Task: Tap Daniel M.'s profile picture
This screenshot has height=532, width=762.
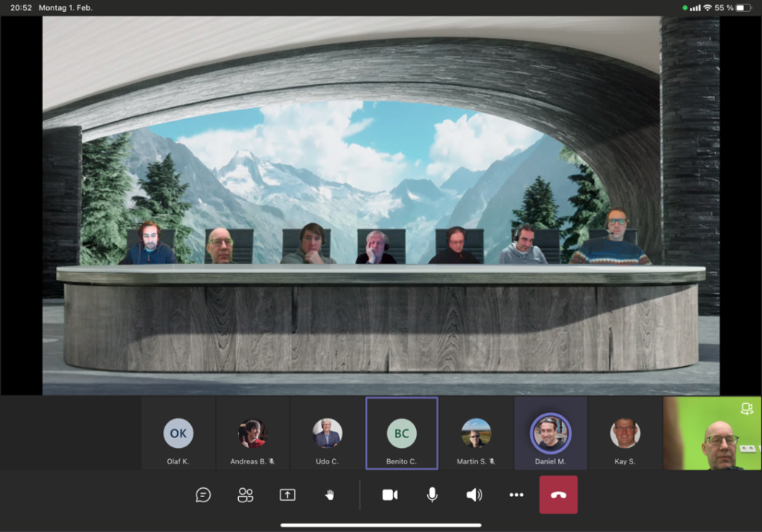Action: pos(551,433)
